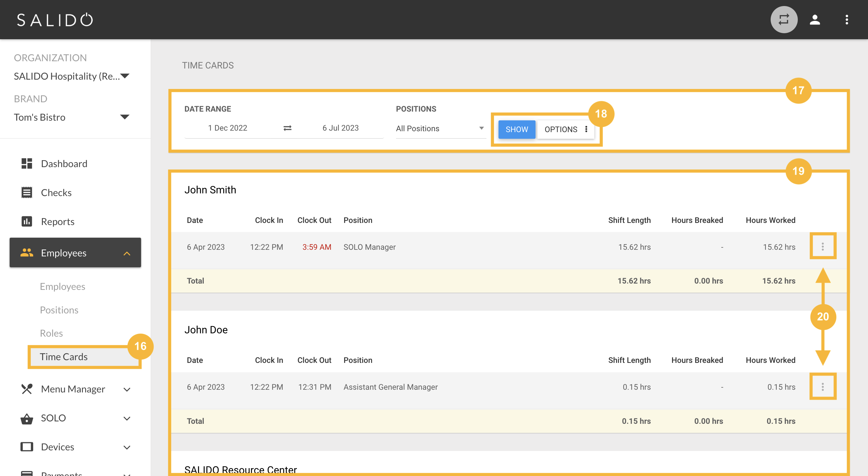Screen dimensions: 868x476
Task: Expand the SOLO section chevron
Action: point(127,419)
